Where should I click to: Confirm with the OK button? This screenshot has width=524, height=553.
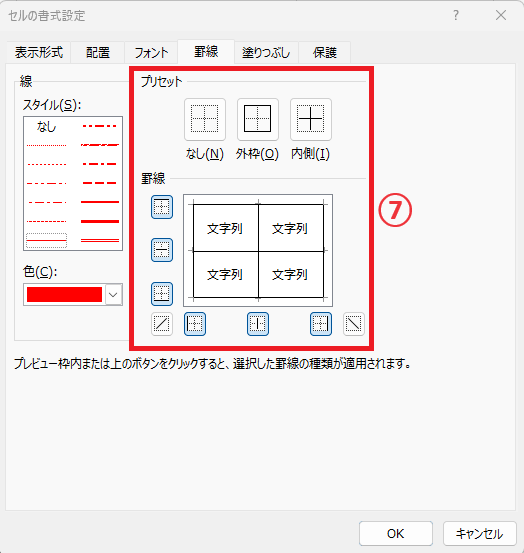(x=396, y=534)
